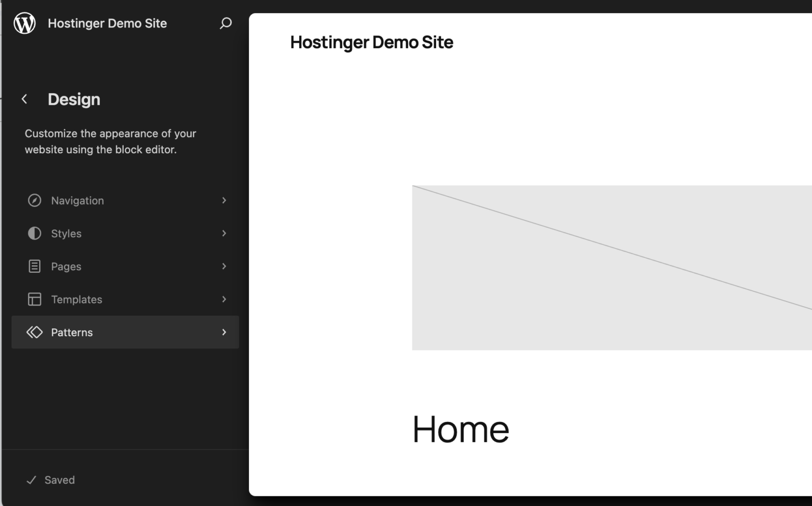
Task: Open the site search magnifier
Action: [225, 23]
